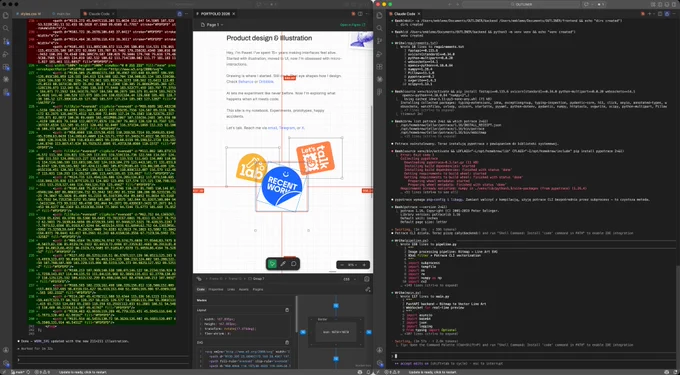Viewport: 680px width, 375px height.
Task: Open the Page 1 dropdown
Action: click(x=212, y=25)
